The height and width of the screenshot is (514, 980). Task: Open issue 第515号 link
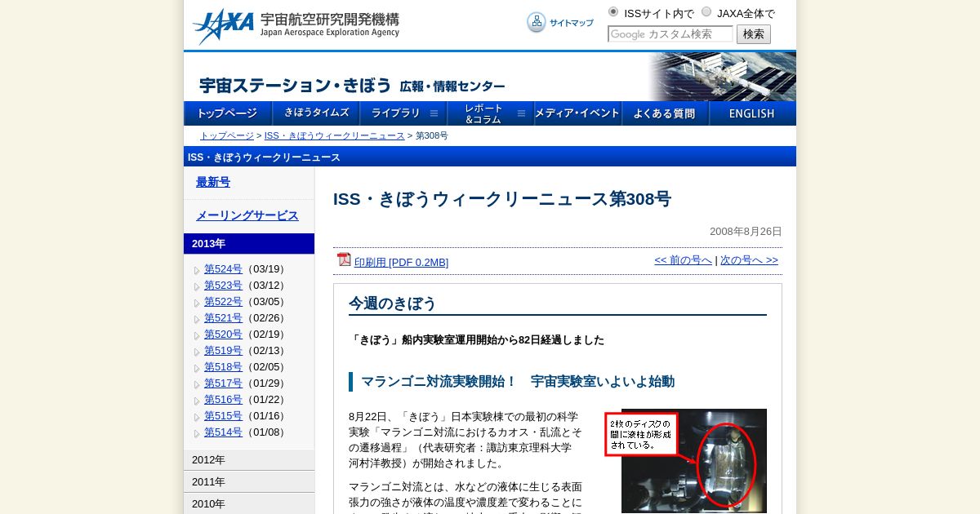point(223,416)
